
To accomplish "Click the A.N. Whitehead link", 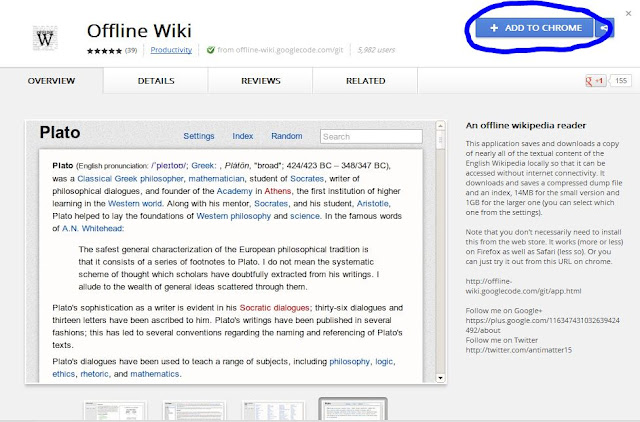I will tap(92, 229).
